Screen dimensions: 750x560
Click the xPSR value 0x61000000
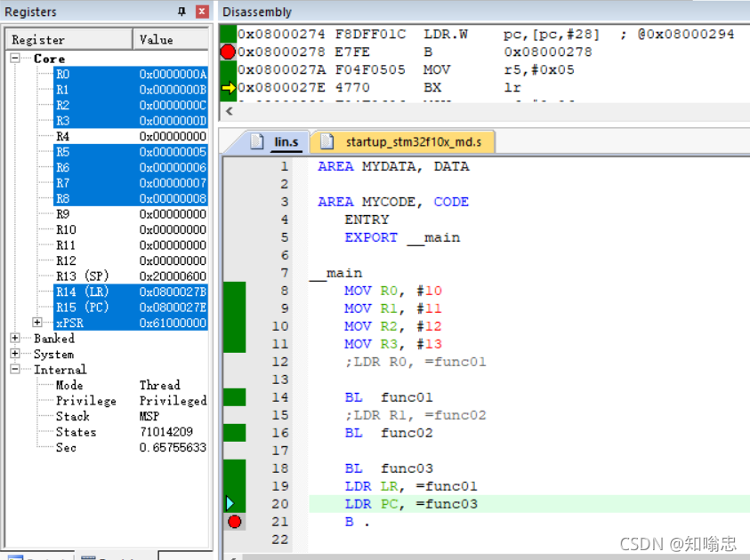click(173, 323)
